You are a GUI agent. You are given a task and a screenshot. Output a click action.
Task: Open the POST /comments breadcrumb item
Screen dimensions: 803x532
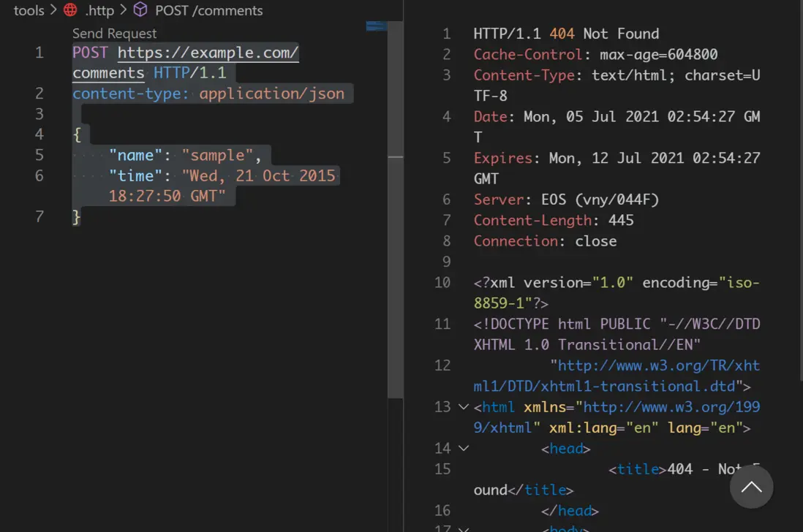(209, 10)
